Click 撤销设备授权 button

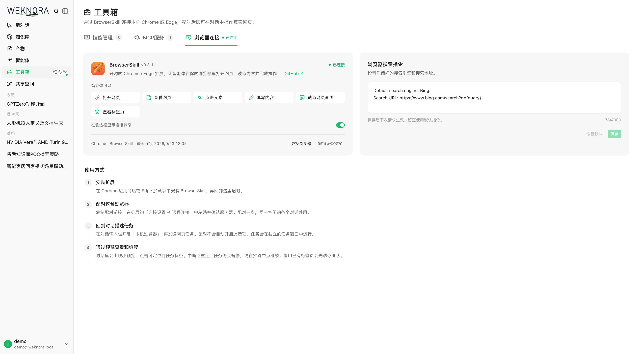tap(330, 143)
